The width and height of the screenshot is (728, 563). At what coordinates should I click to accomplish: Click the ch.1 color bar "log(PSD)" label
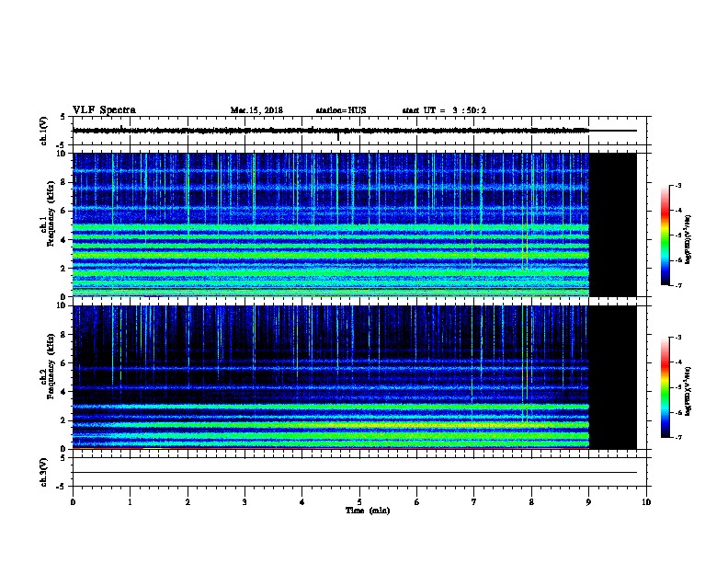click(x=688, y=239)
